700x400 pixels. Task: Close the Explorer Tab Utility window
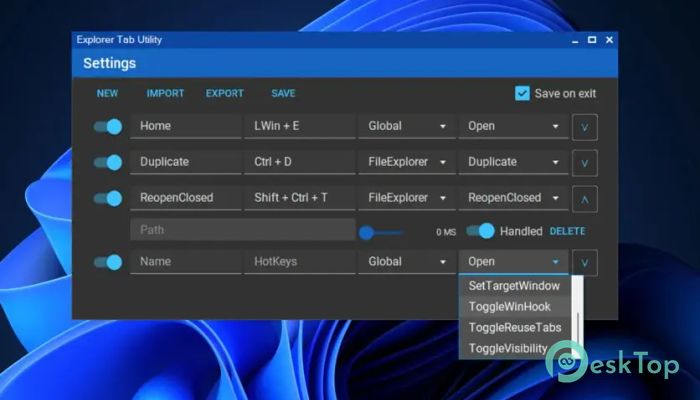click(x=609, y=40)
